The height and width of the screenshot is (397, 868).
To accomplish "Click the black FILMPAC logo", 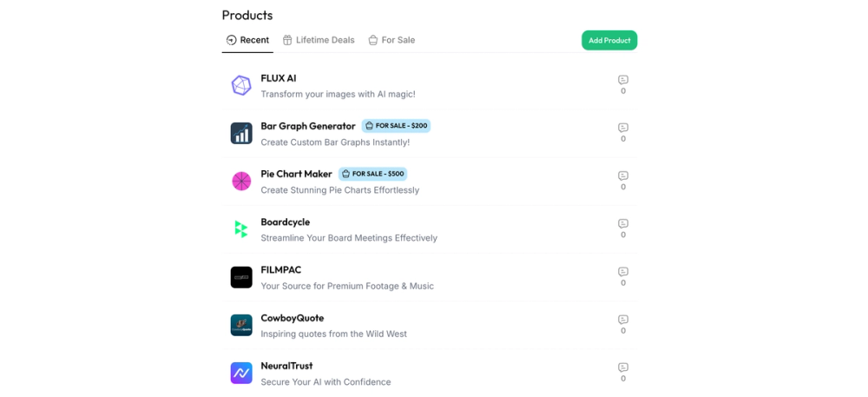I will 241,277.
